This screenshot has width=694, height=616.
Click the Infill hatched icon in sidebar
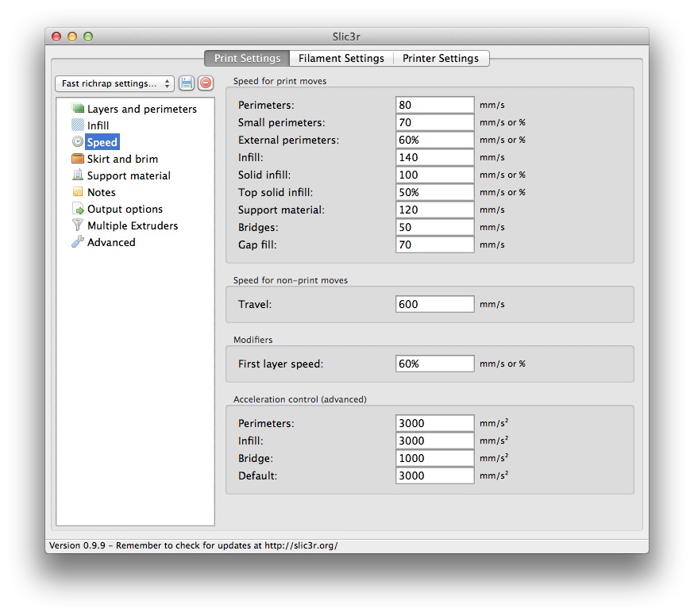pos(78,125)
